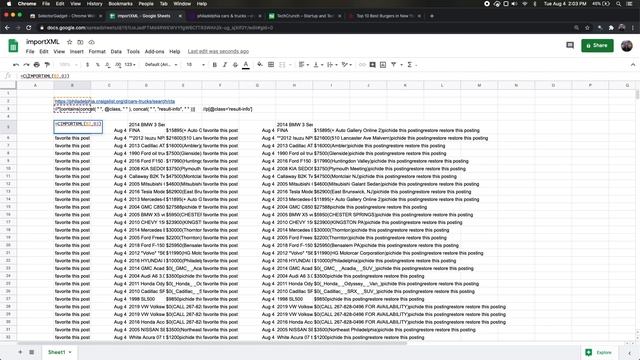Screen dimensions: 640x360
Task: Select the Sheet1 tab
Action: [x=59, y=352]
